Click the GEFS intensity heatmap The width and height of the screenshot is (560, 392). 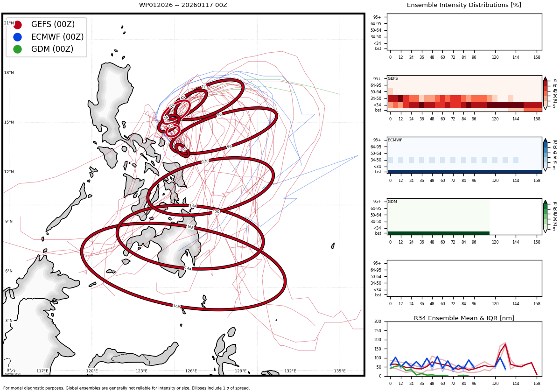coord(464,93)
